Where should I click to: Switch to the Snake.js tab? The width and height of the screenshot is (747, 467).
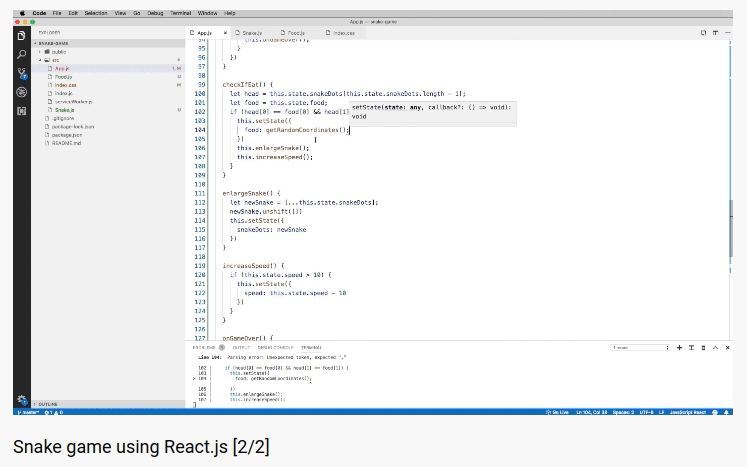252,33
